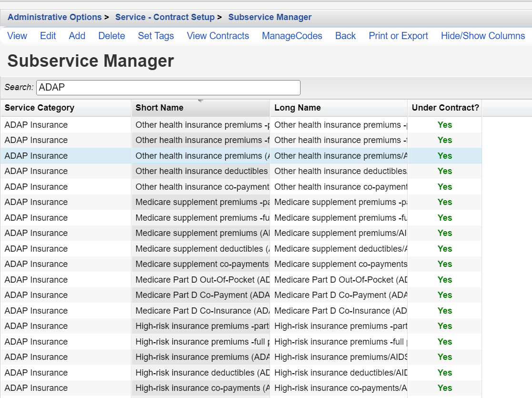The width and height of the screenshot is (532, 398).
Task: Select short name High-risk insurance premiums (ADA
Action: (202, 357)
